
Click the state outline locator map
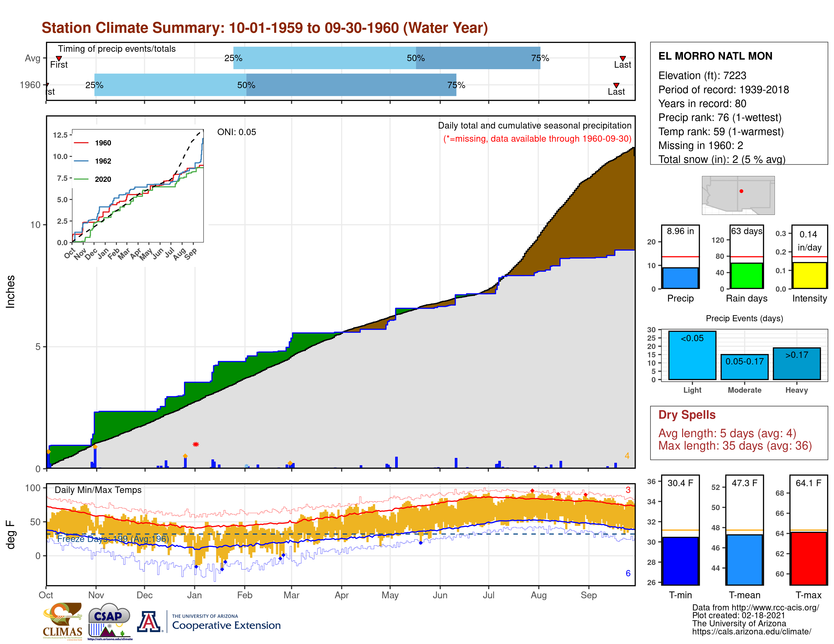pos(738,195)
